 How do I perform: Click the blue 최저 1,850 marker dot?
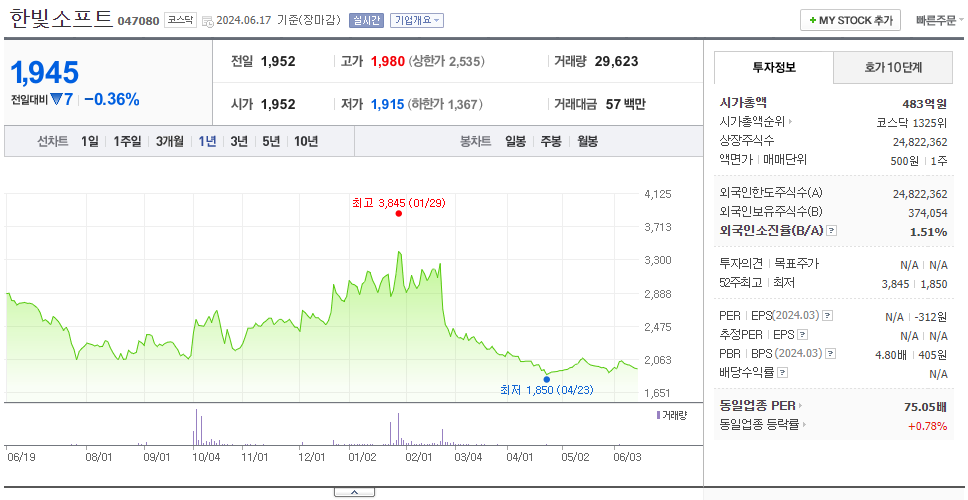click(x=546, y=380)
